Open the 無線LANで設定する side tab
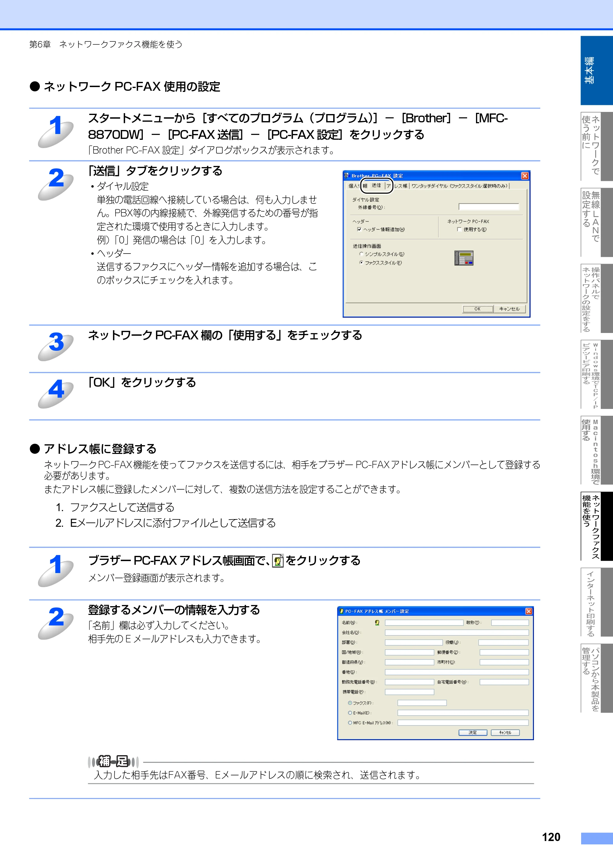Image resolution: width=613 pixels, height=868 pixels. click(x=596, y=222)
